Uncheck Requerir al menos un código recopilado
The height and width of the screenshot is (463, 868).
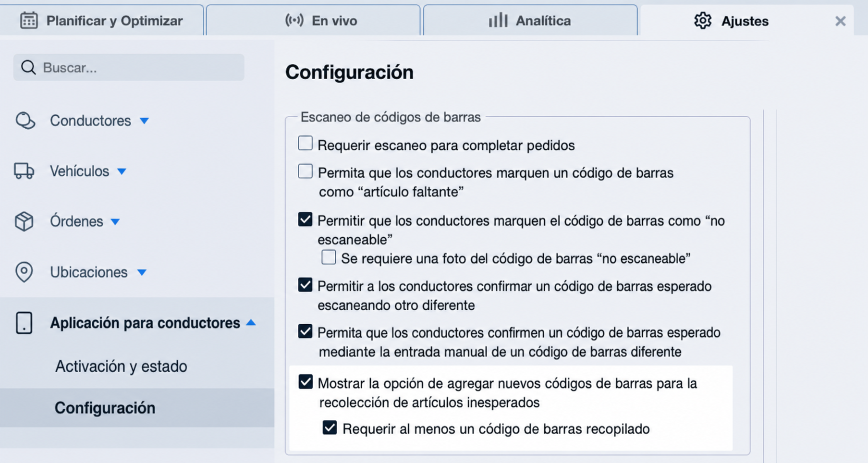pyautogui.click(x=330, y=427)
